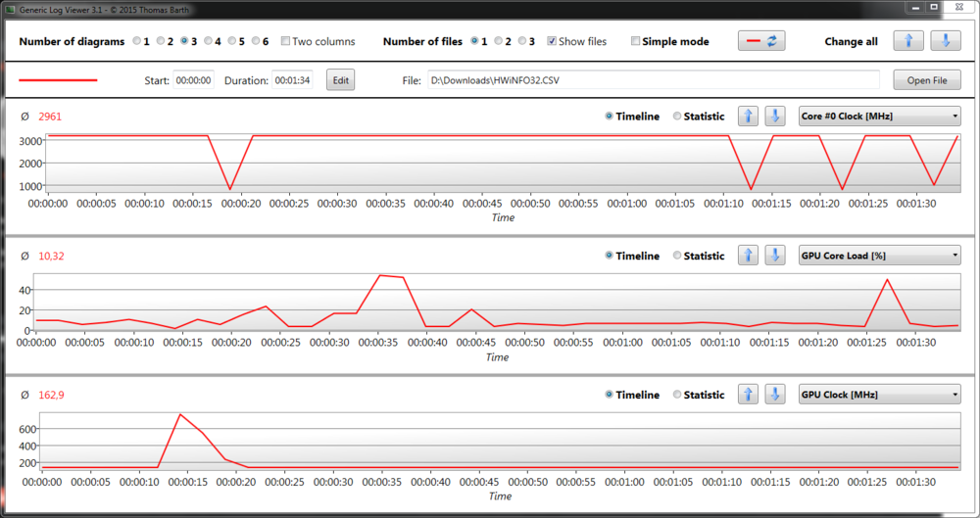Click up arrow beside Core #0 Clock dropdown
The width and height of the screenshot is (980, 518).
748,117
